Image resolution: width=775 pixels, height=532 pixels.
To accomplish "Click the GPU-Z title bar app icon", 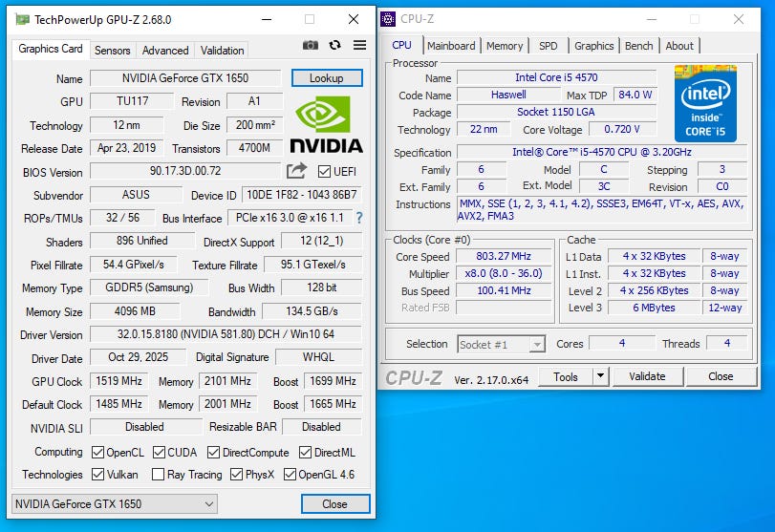I will [x=22, y=20].
